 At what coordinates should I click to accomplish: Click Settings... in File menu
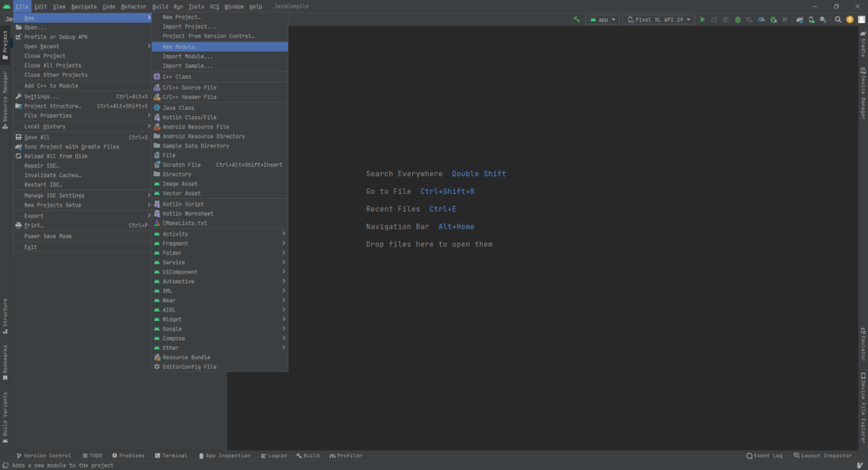(x=82, y=97)
